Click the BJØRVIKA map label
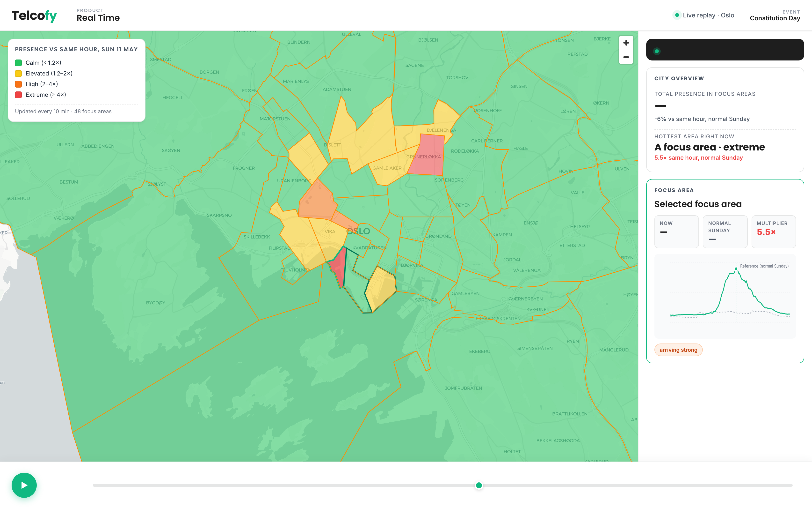 click(412, 265)
